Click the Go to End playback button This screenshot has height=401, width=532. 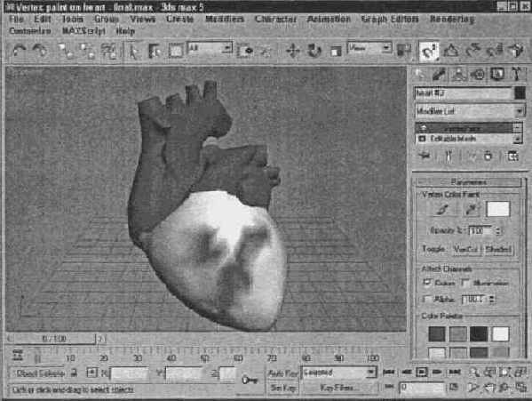455,373
